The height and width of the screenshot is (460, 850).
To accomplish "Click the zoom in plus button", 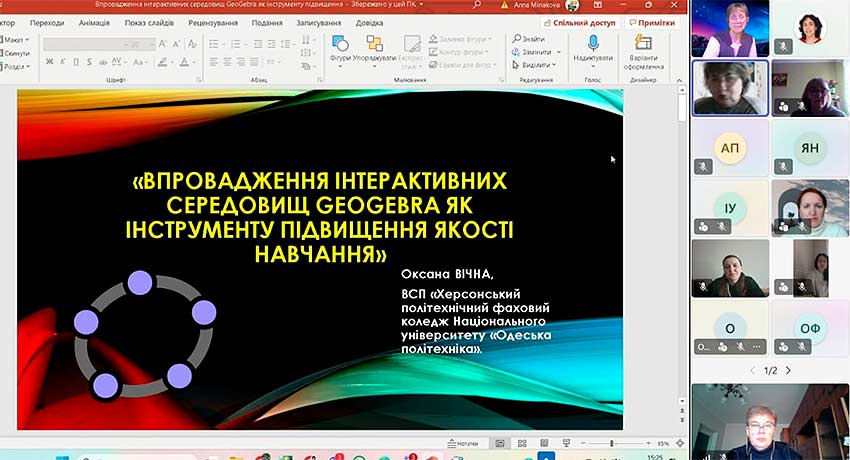I will pyautogui.click(x=648, y=443).
